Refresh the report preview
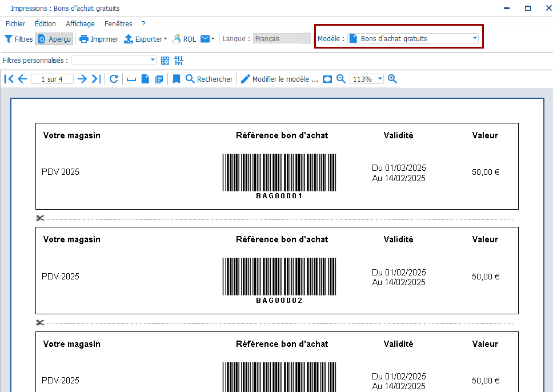The width and height of the screenshot is (553, 392). [x=114, y=79]
